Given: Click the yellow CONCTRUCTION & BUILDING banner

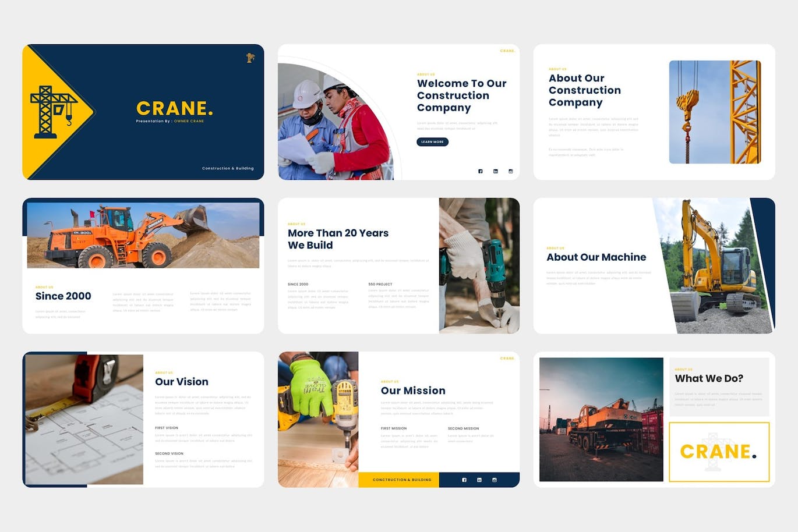Looking at the screenshot, I should pyautogui.click(x=401, y=480).
